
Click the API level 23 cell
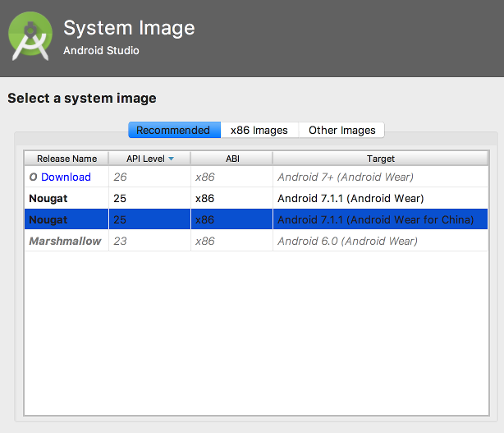tap(149, 241)
